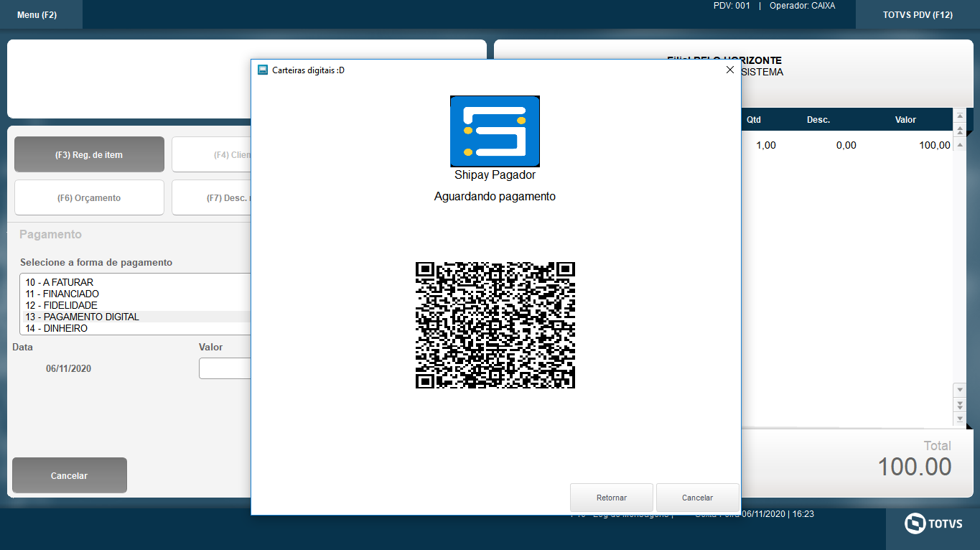
Task: Jump to last row with bottom scroll arrow
Action: pyautogui.click(x=959, y=419)
